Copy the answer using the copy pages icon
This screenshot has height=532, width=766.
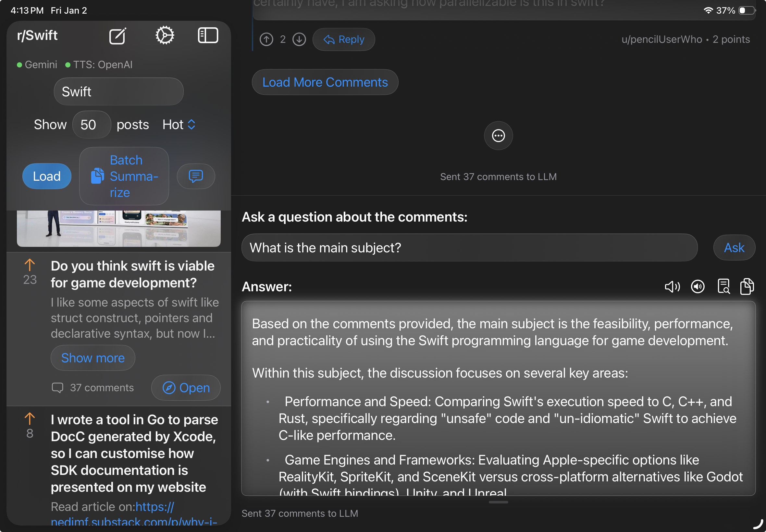point(747,286)
